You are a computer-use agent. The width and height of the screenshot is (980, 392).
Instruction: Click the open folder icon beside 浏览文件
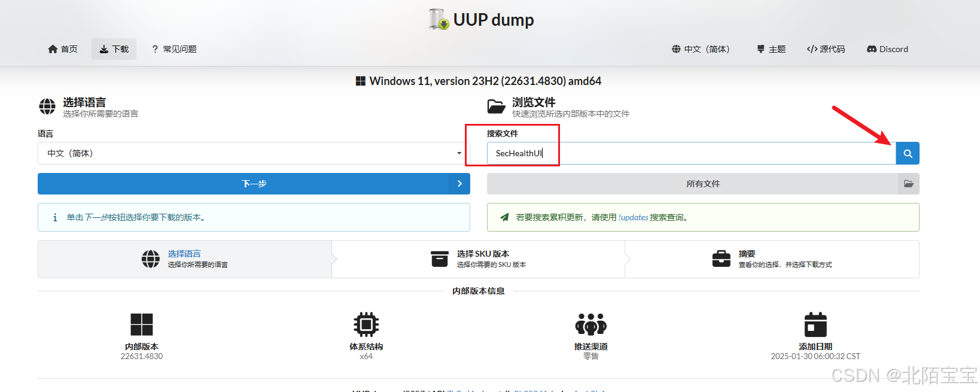coord(497,107)
